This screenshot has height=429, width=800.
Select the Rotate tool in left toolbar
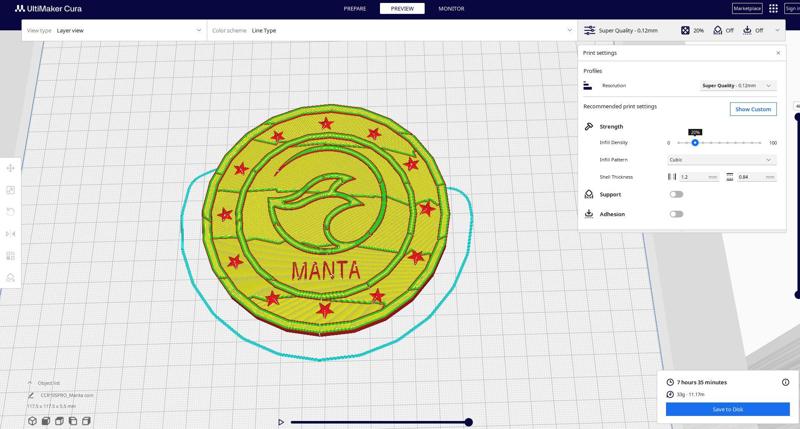tap(10, 212)
